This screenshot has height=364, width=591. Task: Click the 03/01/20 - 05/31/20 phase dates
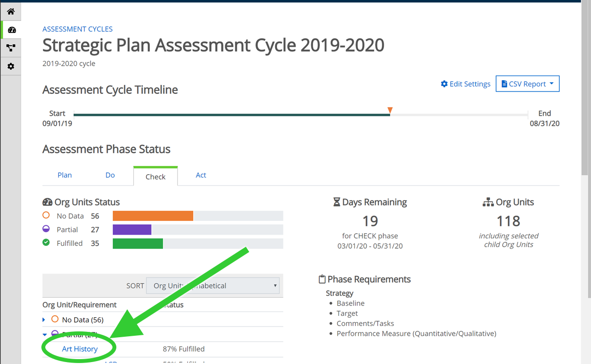[370, 246]
